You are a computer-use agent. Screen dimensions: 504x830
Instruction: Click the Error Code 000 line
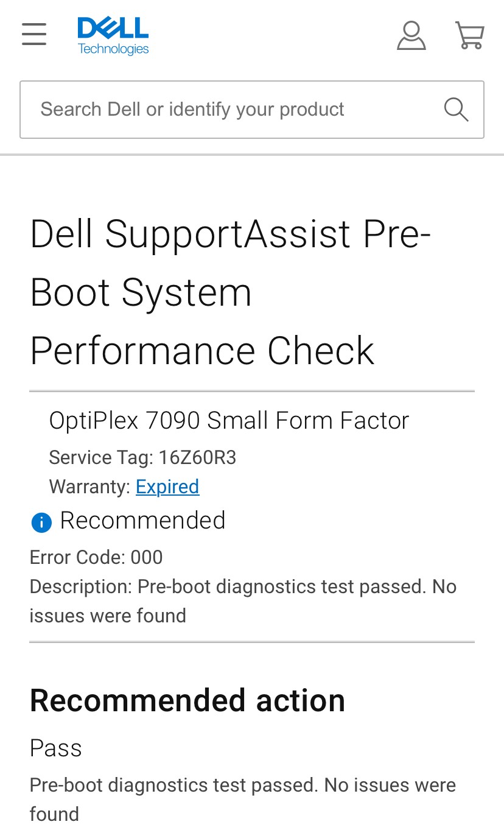[96, 557]
